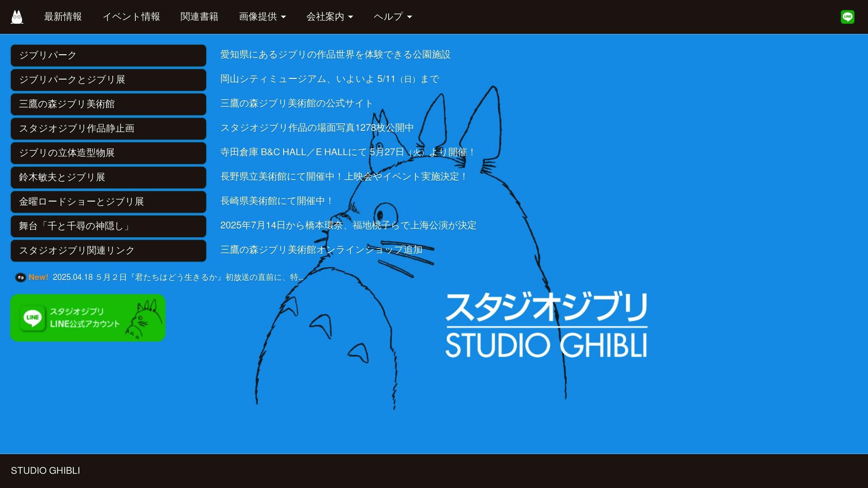Select 関連書籍 in the navigation bar
Viewport: 868px width, 488px height.
[x=199, y=17]
